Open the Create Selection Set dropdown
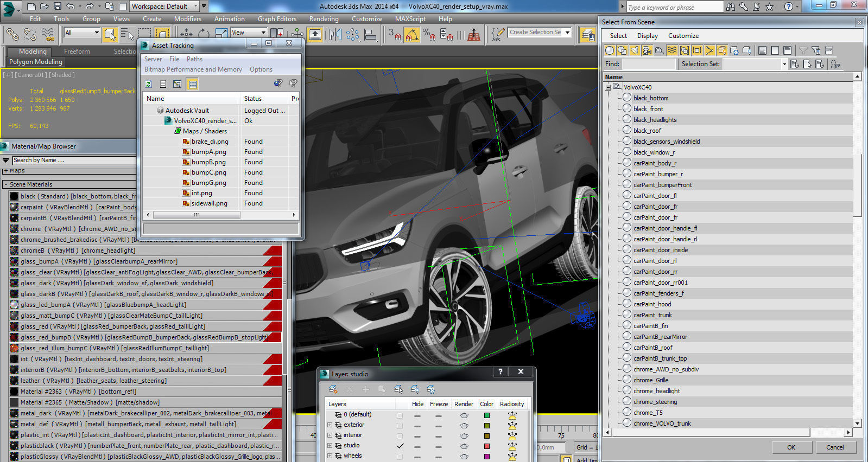The image size is (868, 462). [567, 33]
